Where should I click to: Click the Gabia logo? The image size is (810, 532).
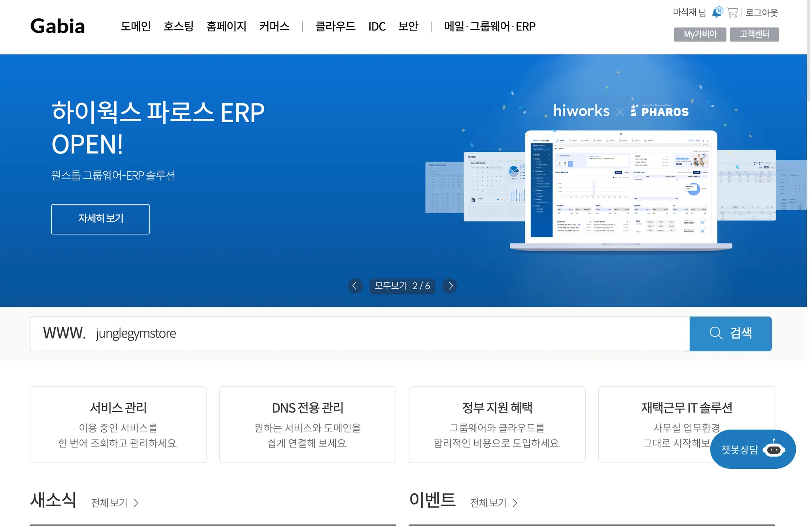click(58, 26)
